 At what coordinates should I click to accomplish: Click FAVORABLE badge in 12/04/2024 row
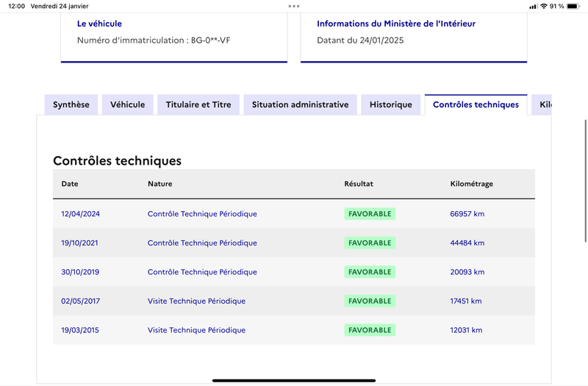click(x=370, y=214)
